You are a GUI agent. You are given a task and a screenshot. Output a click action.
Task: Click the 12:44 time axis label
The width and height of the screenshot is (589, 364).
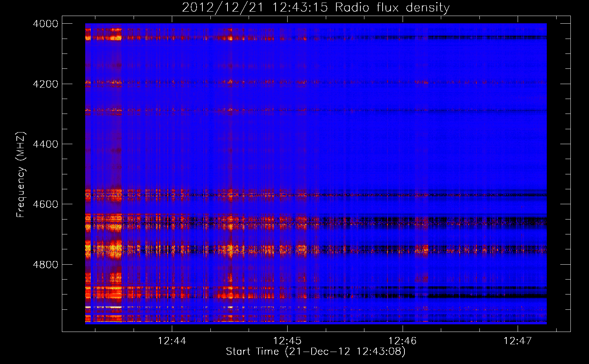pos(172,341)
